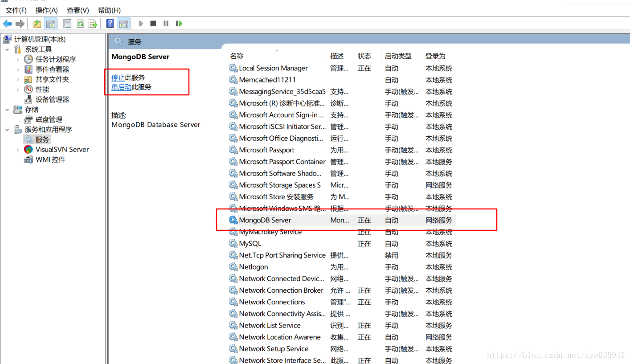Click the 重启动 link to restart service
This screenshot has height=364, width=630.
click(122, 87)
